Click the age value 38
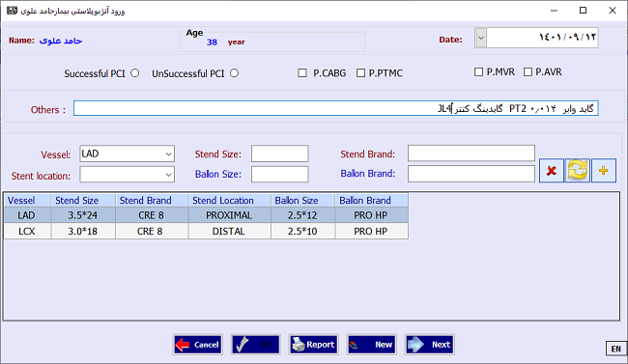 pos(212,42)
